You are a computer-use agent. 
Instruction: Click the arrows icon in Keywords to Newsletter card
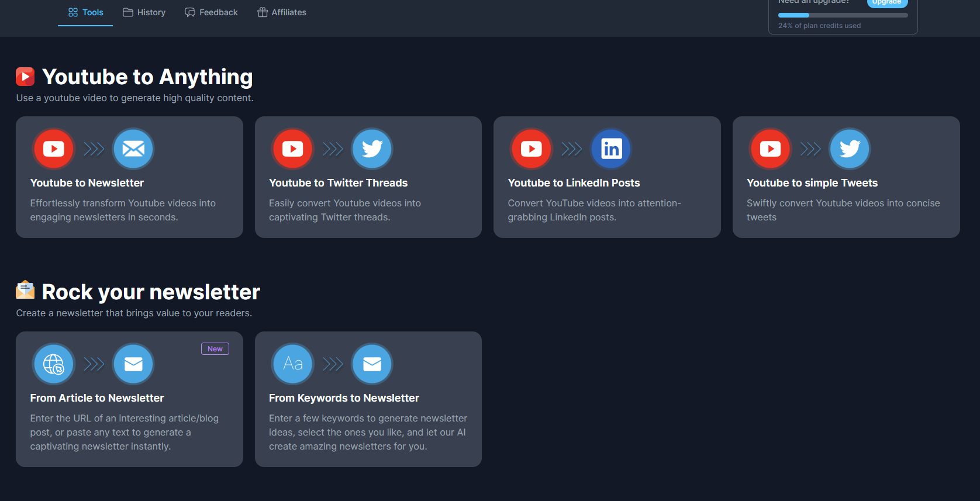(x=333, y=364)
